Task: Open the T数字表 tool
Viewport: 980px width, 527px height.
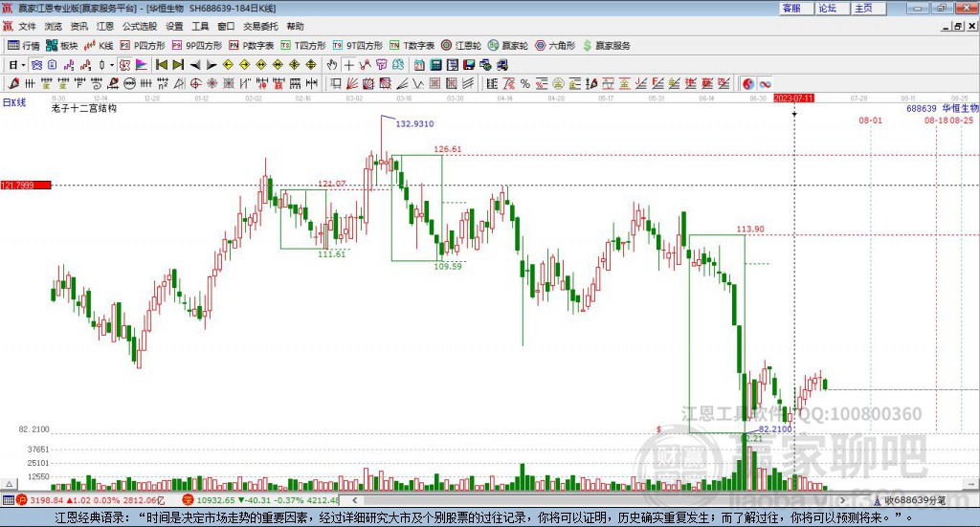Action: [412, 46]
